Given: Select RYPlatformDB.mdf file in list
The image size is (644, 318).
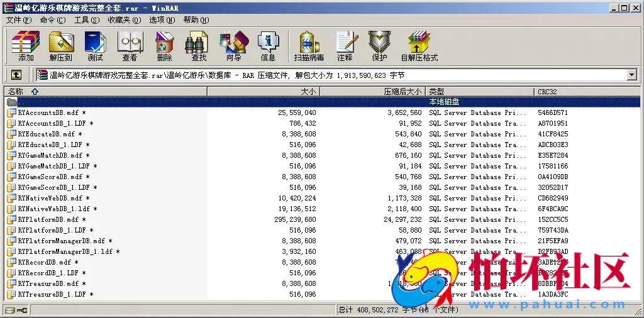Looking at the screenshot, I should tap(48, 219).
